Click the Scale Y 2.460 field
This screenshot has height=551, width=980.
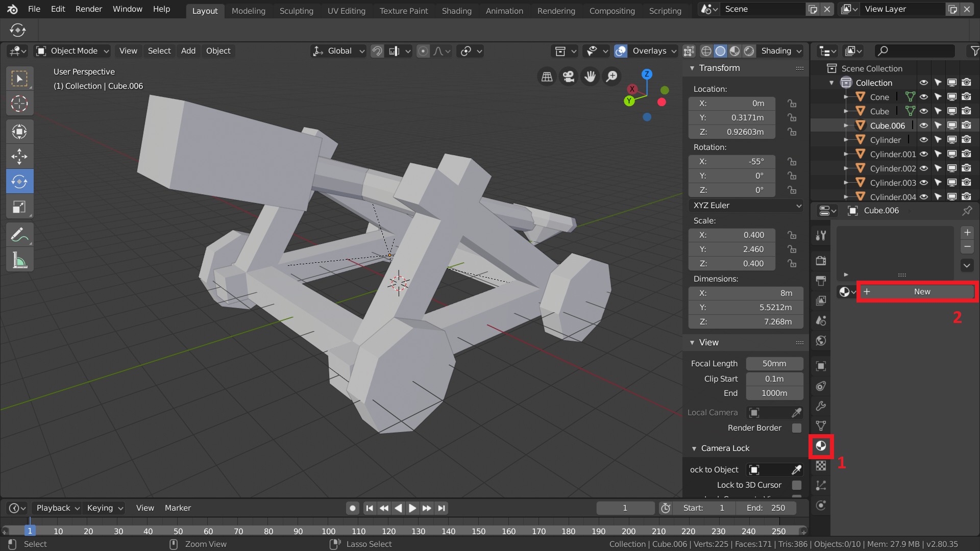pyautogui.click(x=731, y=249)
